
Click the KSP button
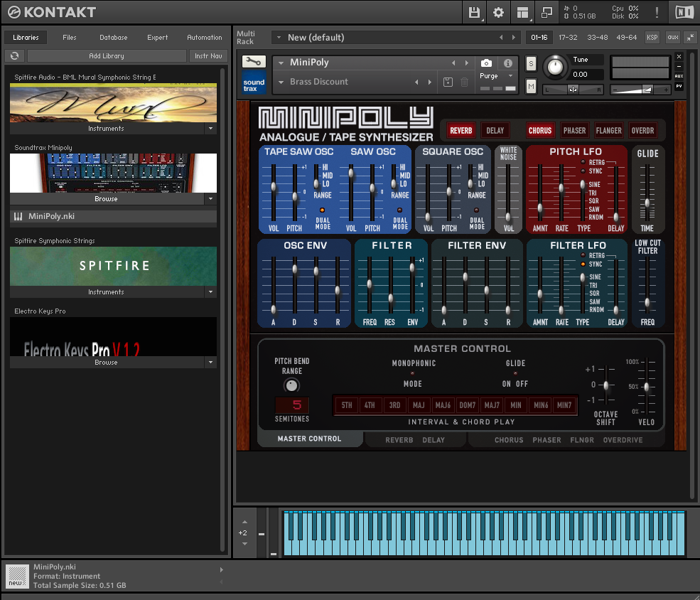pyautogui.click(x=652, y=38)
